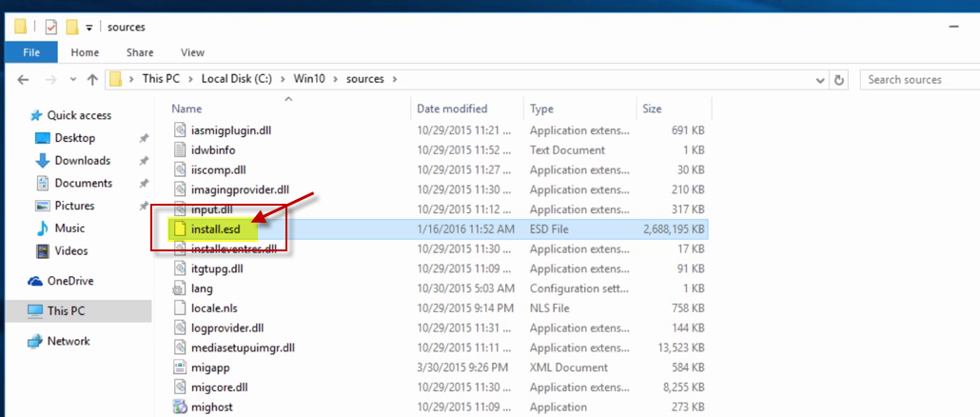Click the 2,688,195 KB size value
The height and width of the screenshot is (417, 980).
click(674, 229)
